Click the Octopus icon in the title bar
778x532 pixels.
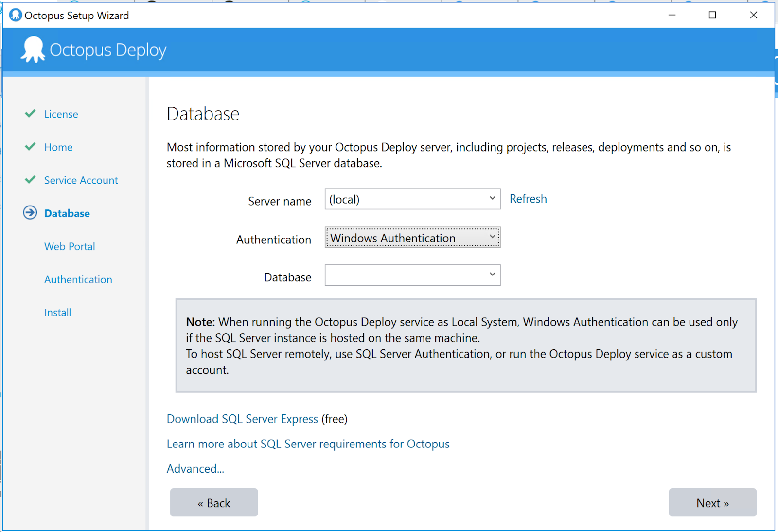point(16,15)
